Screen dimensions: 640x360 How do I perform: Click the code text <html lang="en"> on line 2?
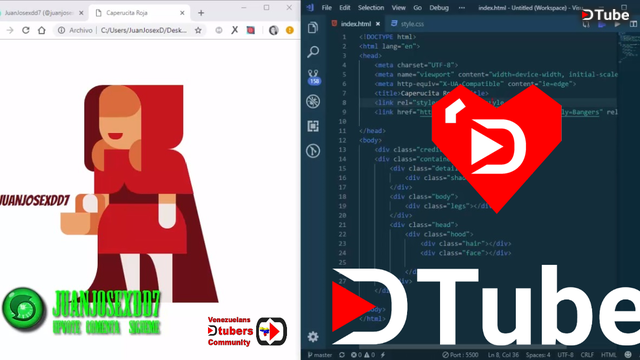pyautogui.click(x=389, y=46)
